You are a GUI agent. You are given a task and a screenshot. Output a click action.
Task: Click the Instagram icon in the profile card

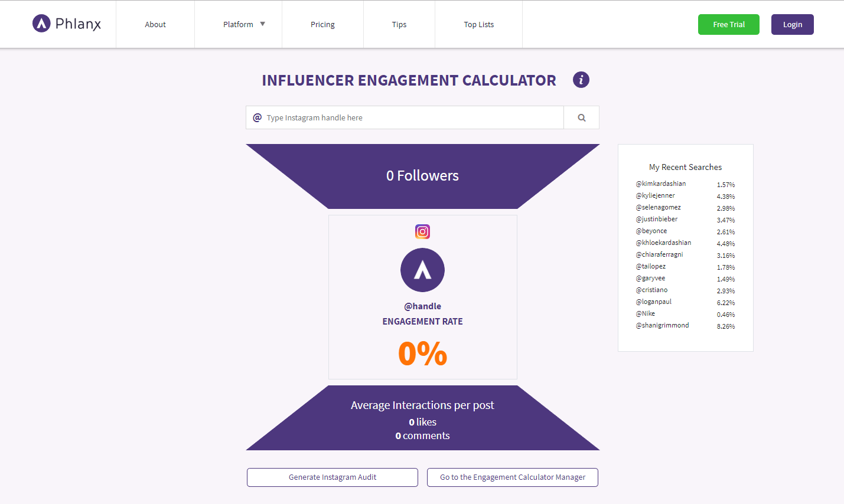(422, 231)
